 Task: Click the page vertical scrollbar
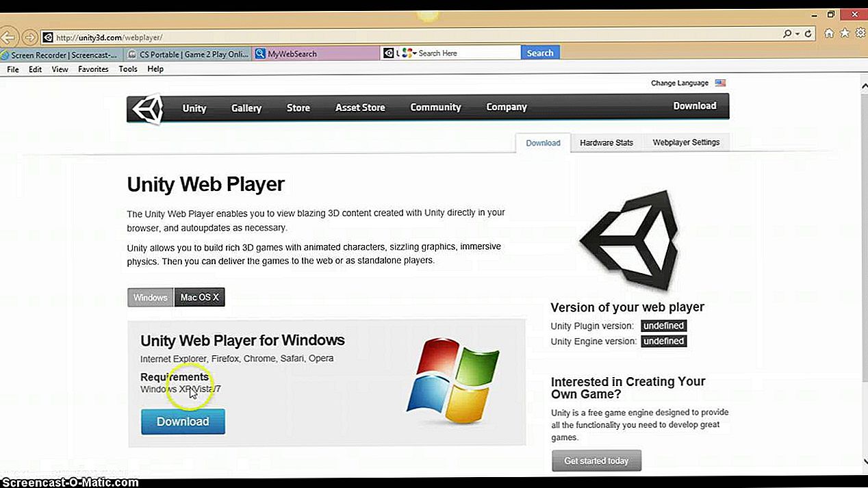tap(863, 274)
